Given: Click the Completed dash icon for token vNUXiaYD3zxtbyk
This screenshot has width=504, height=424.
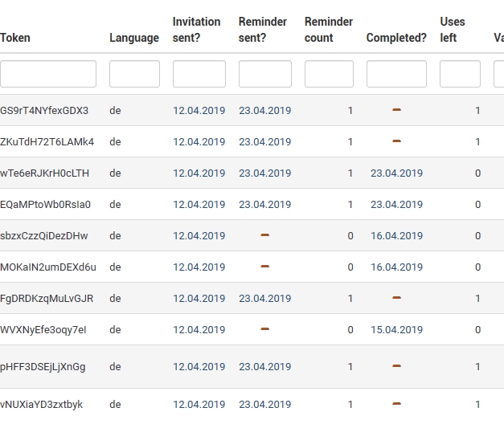Looking at the screenshot, I should (396, 404).
